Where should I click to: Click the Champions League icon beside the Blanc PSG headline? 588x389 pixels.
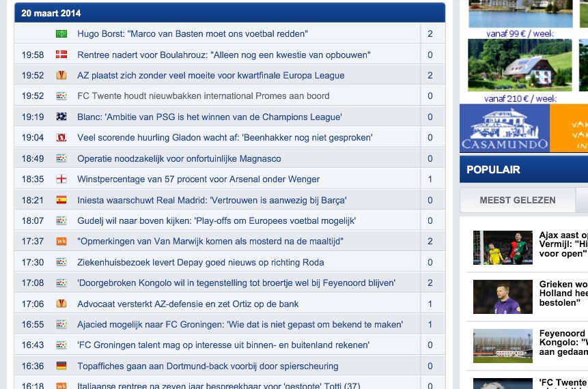point(61,117)
